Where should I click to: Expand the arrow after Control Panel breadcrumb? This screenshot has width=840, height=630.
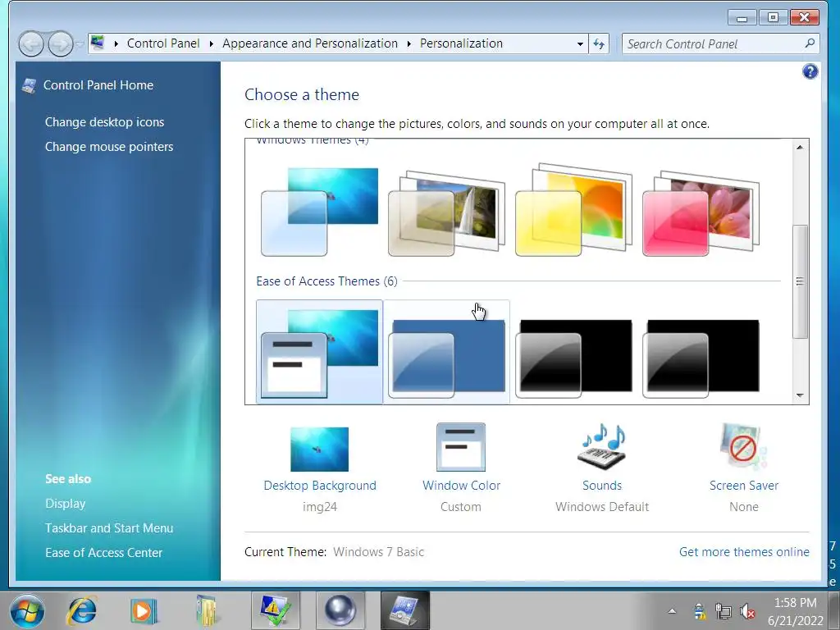[x=211, y=44]
